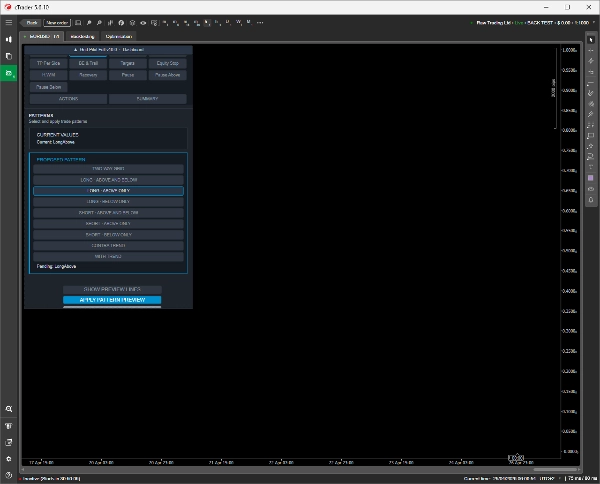
Task: Click the magnifier search icon in left sidebar
Action: pos(8,409)
